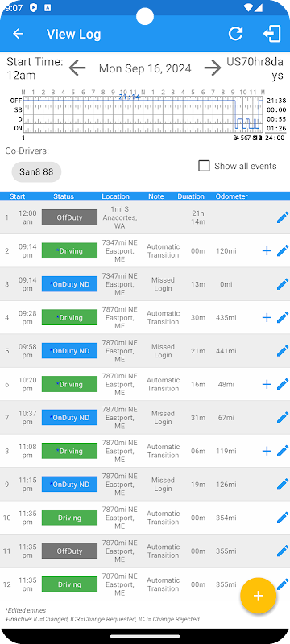Edit the 12:00 am OffDuty entry
Viewport: 290px width, 644px height.
pos(283,217)
